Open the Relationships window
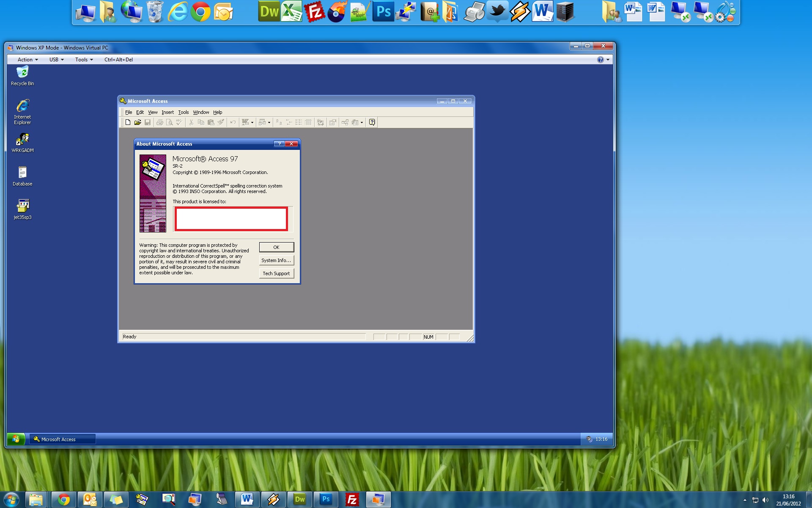812x508 pixels. [345, 122]
